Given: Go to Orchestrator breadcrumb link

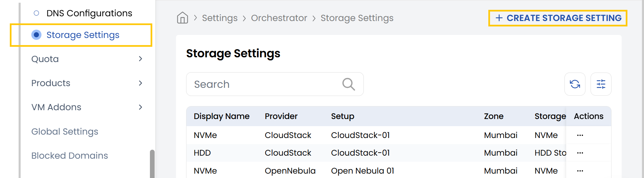Looking at the screenshot, I should click(279, 18).
